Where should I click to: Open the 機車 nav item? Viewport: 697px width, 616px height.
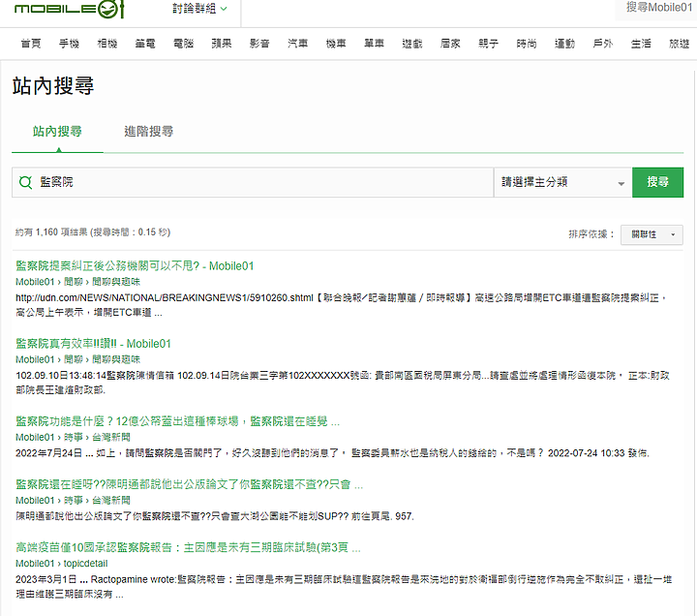pyautogui.click(x=336, y=44)
